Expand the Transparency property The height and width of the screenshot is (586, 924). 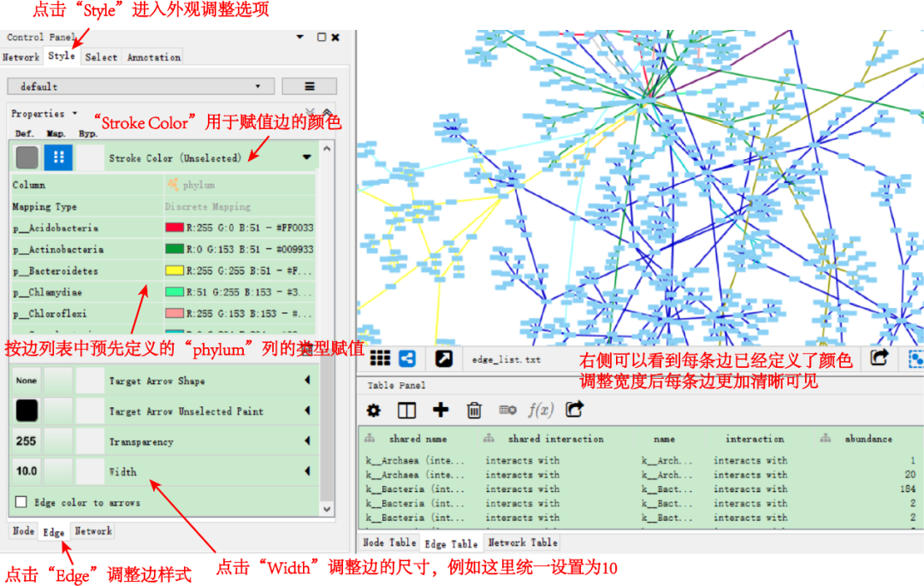pyautogui.click(x=307, y=441)
